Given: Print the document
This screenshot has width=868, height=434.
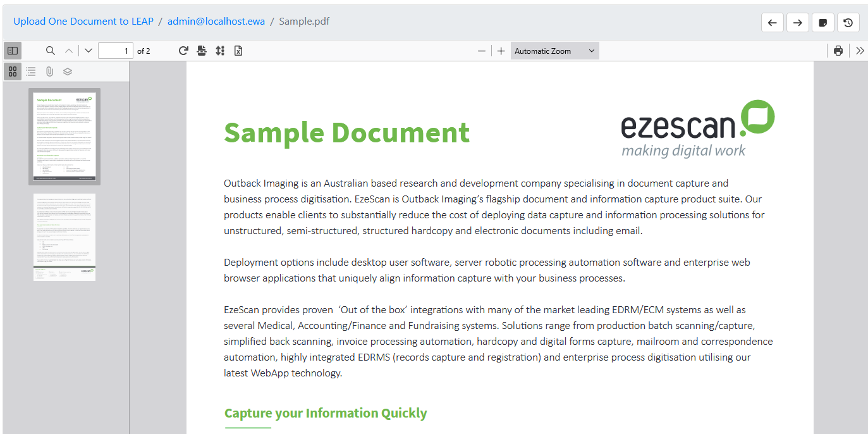Looking at the screenshot, I should 838,51.
